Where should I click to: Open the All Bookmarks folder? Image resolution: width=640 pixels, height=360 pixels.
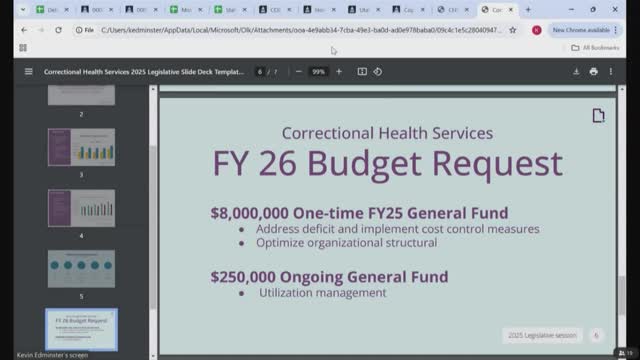pos(596,48)
